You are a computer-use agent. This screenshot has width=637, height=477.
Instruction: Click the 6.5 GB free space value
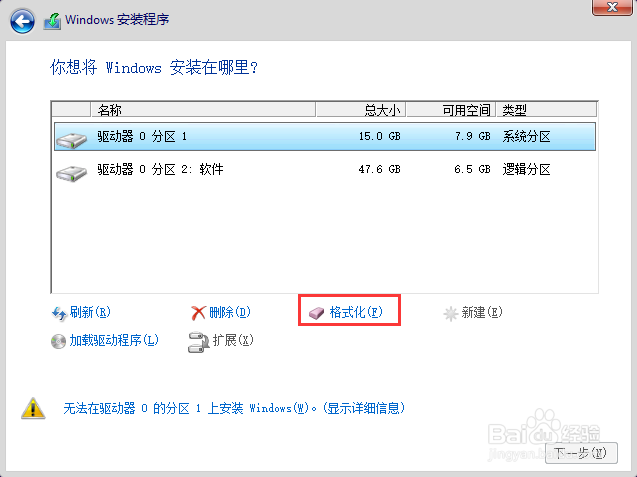point(472,169)
